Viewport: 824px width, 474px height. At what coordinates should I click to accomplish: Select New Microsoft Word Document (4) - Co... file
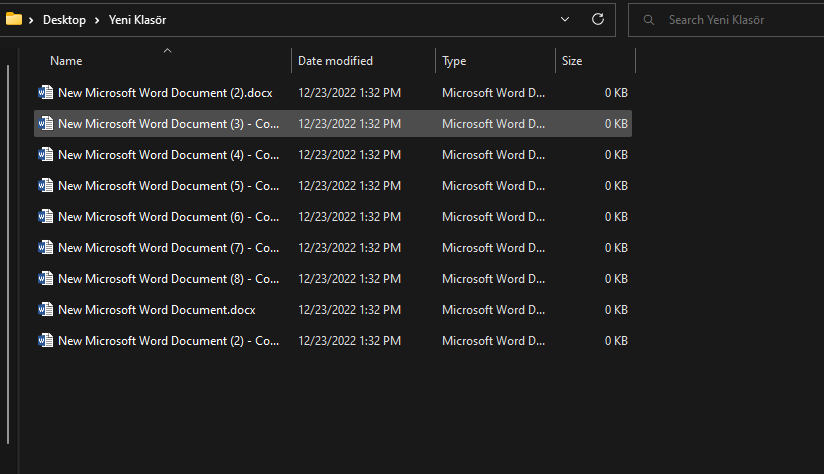tap(169, 154)
